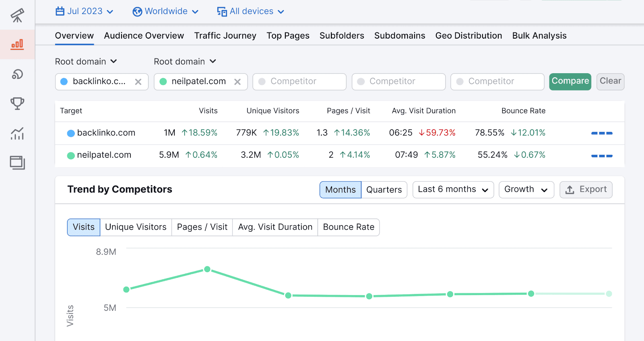
Task: Expand the Root domain dropdown above backlinko
Action: pyautogui.click(x=86, y=62)
